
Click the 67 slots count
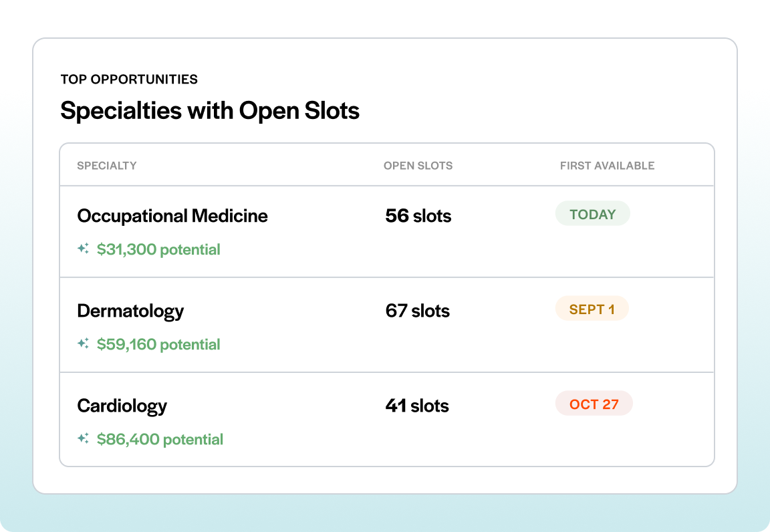[417, 311]
